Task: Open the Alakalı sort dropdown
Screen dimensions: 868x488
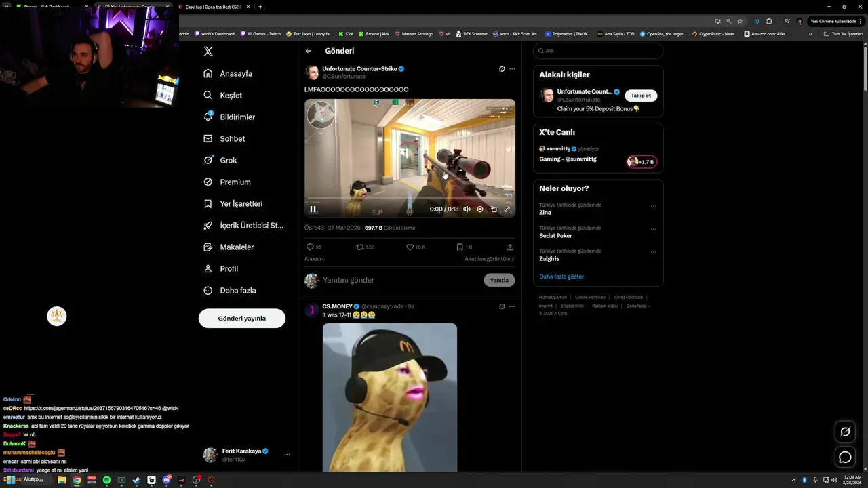Action: [315, 259]
